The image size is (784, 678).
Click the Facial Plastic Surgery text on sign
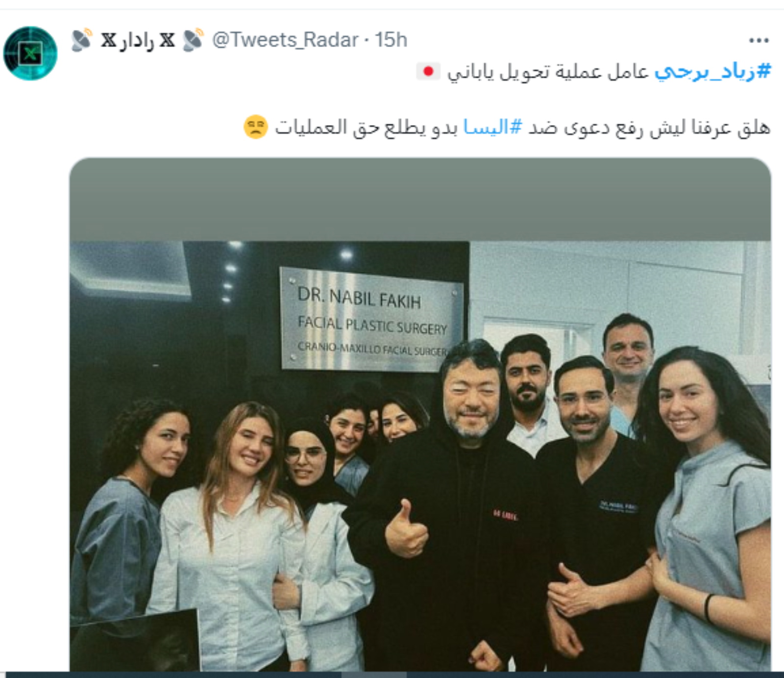(x=372, y=325)
